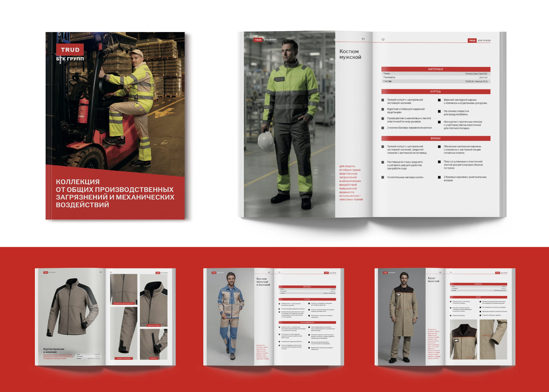Click the TRUD logo on page 49
The image size is (549, 392).
click(214, 273)
